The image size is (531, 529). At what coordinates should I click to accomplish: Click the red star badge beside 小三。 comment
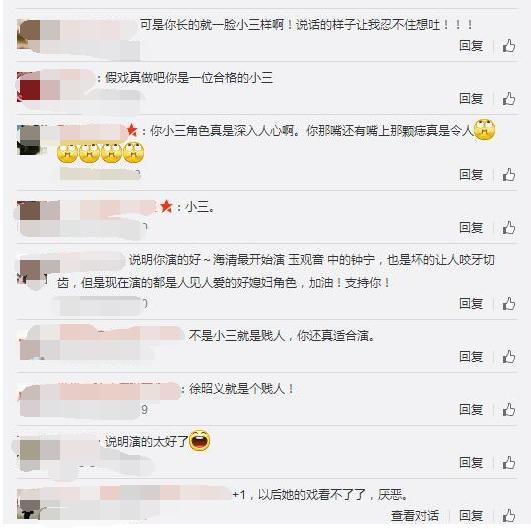tap(166, 206)
